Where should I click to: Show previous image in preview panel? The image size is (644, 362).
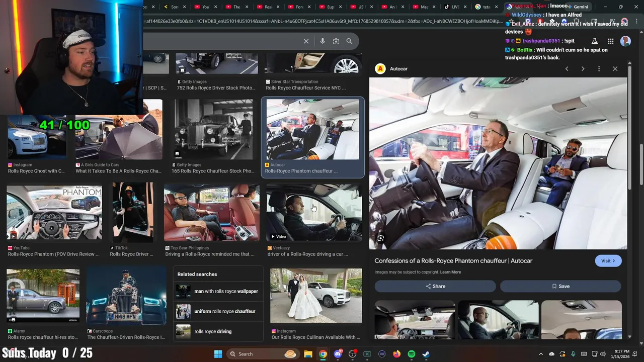567,68
